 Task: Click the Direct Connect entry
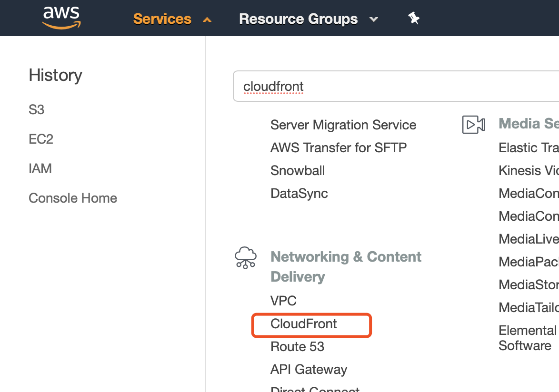314,388
